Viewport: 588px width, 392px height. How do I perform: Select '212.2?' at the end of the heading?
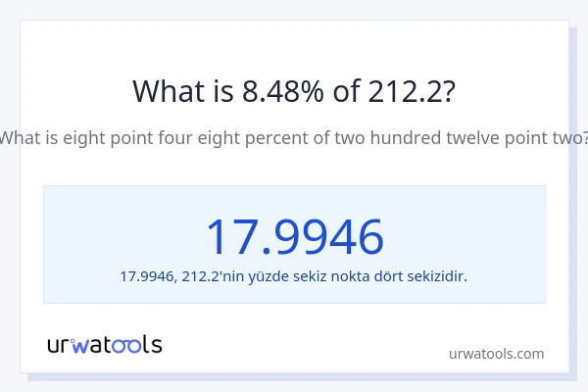412,91
